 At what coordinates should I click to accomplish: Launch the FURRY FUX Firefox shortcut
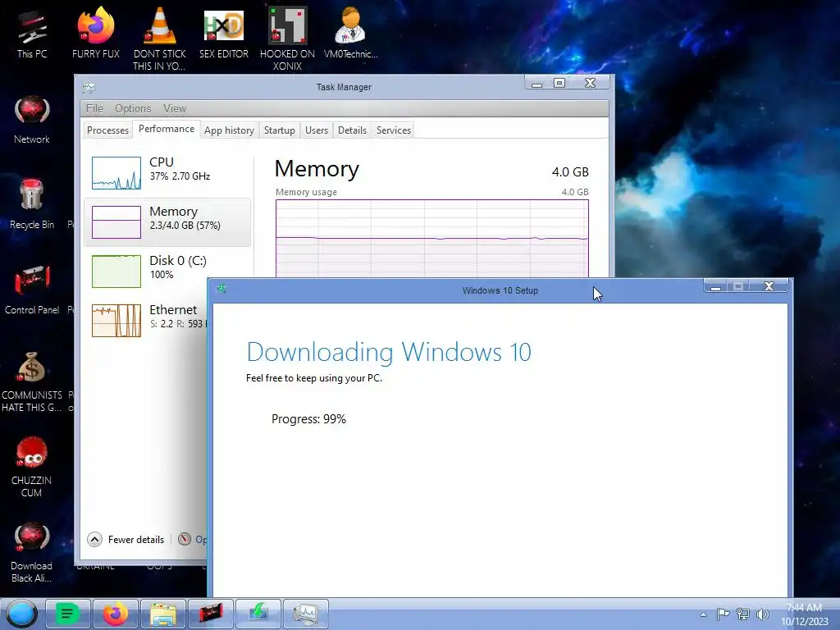tap(95, 33)
